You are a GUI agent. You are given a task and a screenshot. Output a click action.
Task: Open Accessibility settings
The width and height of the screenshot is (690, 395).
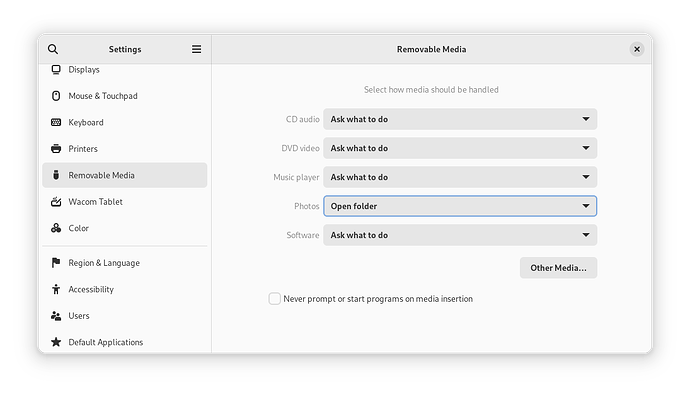(125, 289)
